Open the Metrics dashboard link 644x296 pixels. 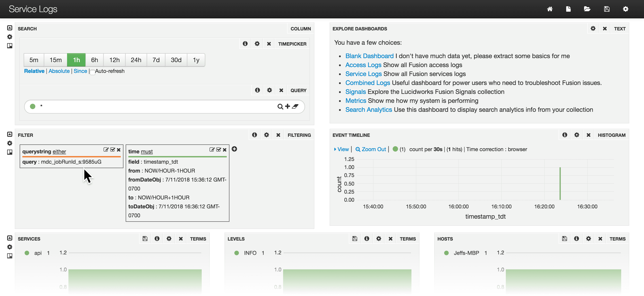(x=356, y=101)
